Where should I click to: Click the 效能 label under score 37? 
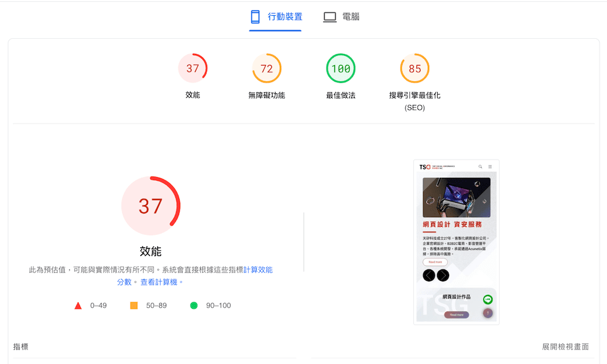(x=193, y=95)
